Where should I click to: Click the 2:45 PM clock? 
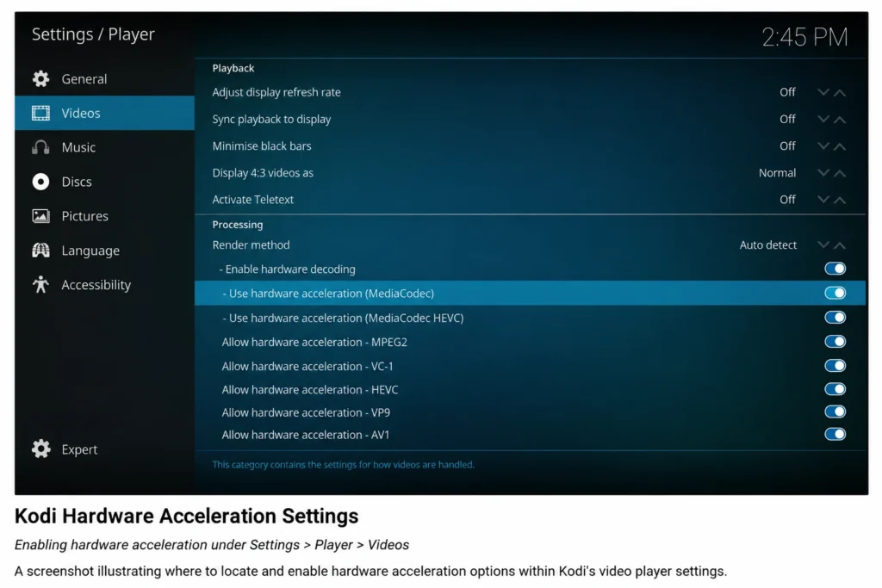804,37
